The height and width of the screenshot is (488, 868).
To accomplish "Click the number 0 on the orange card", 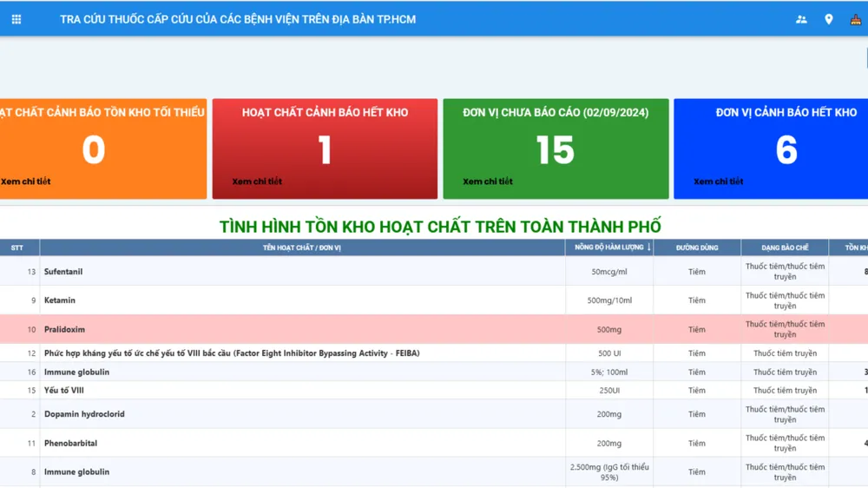I will tap(94, 150).
